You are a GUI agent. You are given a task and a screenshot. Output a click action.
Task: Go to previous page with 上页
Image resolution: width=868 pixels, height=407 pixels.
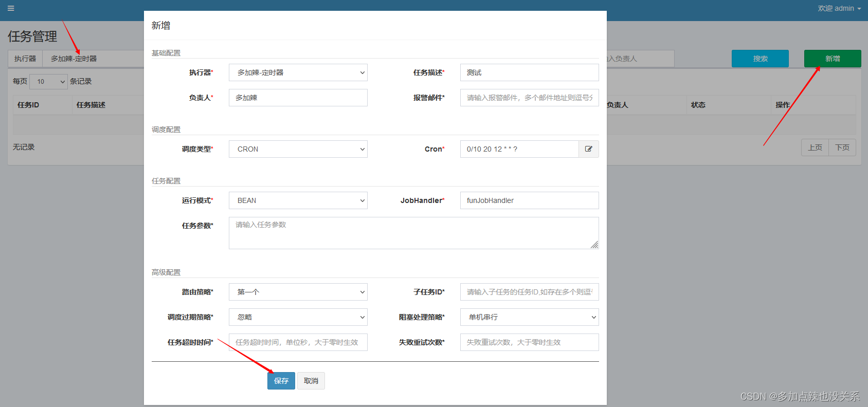815,147
